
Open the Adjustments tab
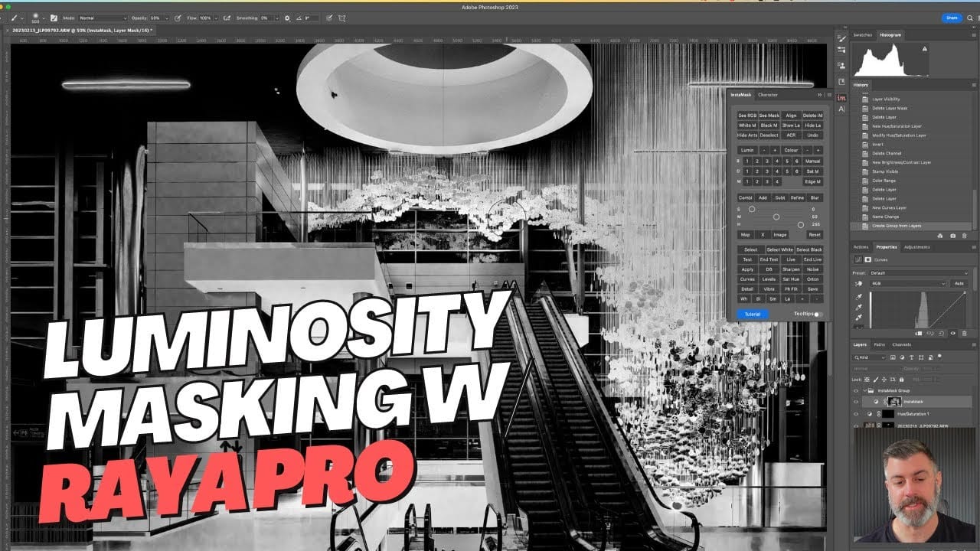pyautogui.click(x=916, y=247)
